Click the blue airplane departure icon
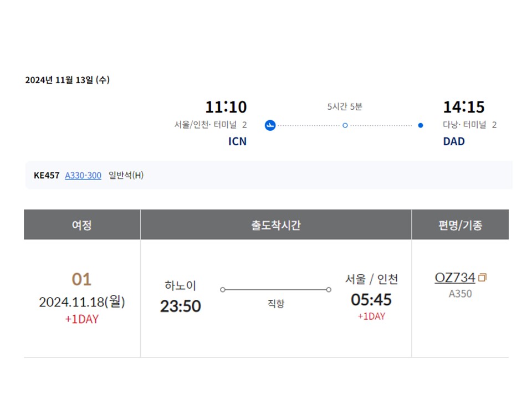This screenshot has height=399, width=532. point(270,125)
